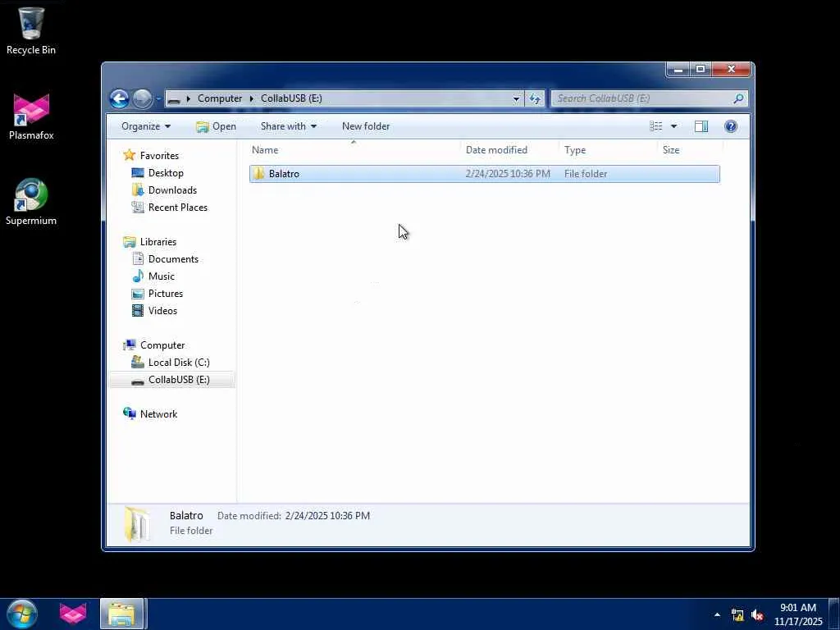Open Downloads in the sidebar
This screenshot has height=630, width=840.
pos(172,190)
